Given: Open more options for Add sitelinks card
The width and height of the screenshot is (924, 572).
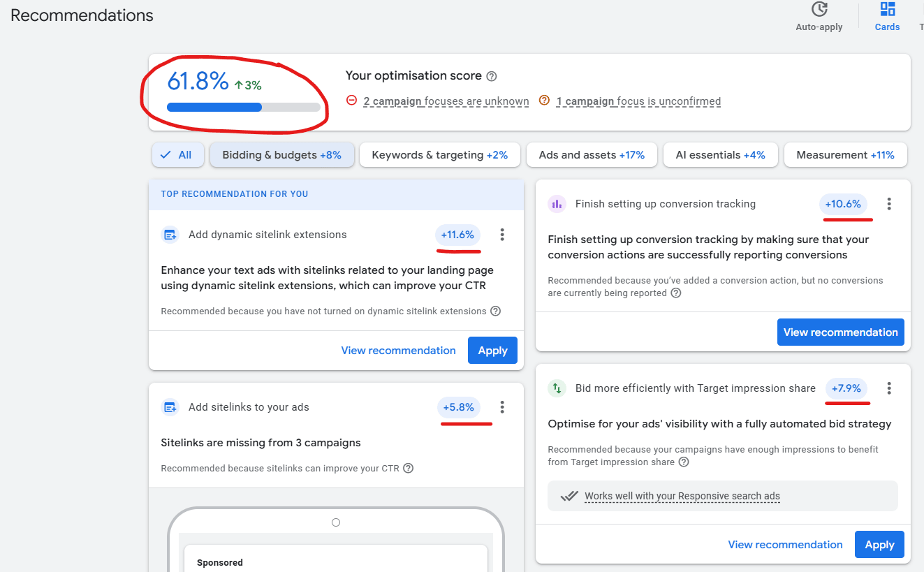Looking at the screenshot, I should [502, 407].
